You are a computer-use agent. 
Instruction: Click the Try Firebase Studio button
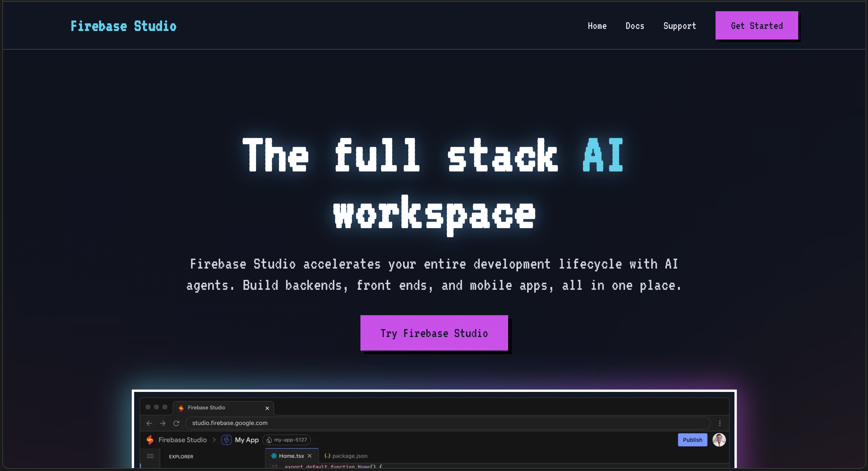click(x=434, y=333)
